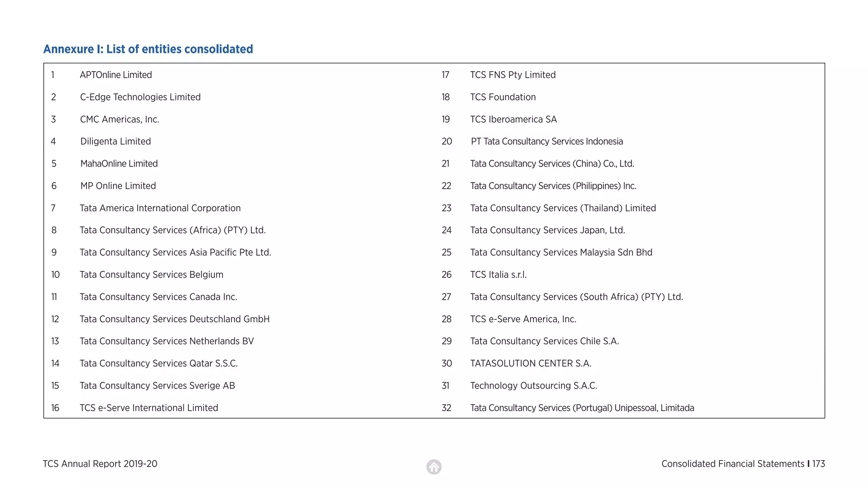This screenshot has height=489, width=868.
Task: Click MP Online Limited entry
Action: [118, 186]
